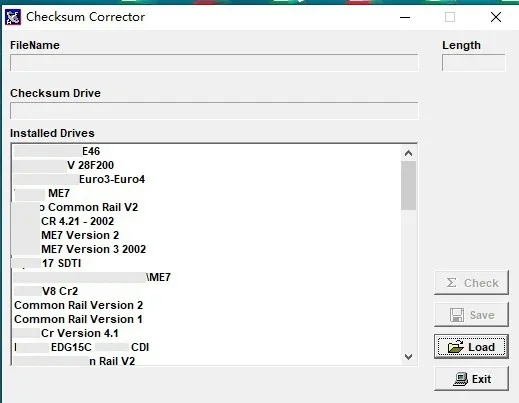Click the up arrow of the drives list scrollbar

[408, 153]
